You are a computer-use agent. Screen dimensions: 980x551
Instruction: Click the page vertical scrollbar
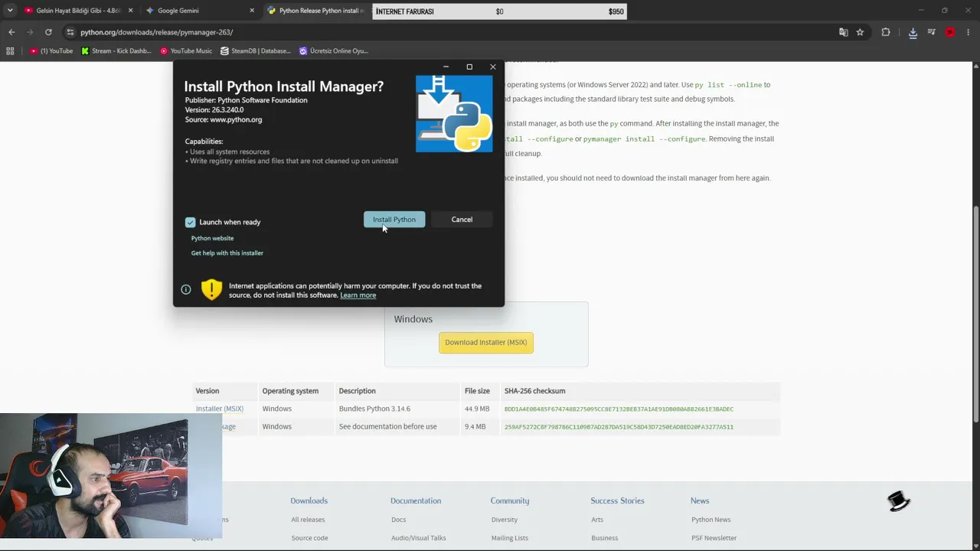pyautogui.click(x=975, y=314)
